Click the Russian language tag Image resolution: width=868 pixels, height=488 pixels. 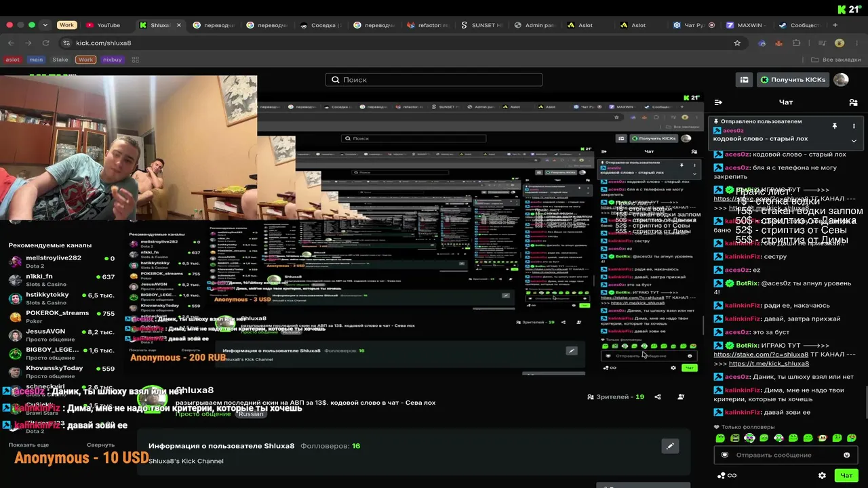point(251,414)
